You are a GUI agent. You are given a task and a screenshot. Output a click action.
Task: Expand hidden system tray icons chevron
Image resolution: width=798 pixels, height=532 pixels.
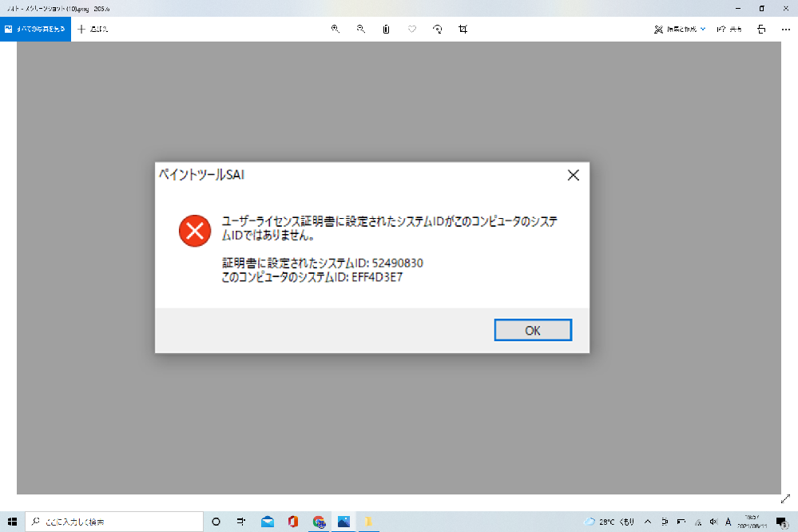647,522
